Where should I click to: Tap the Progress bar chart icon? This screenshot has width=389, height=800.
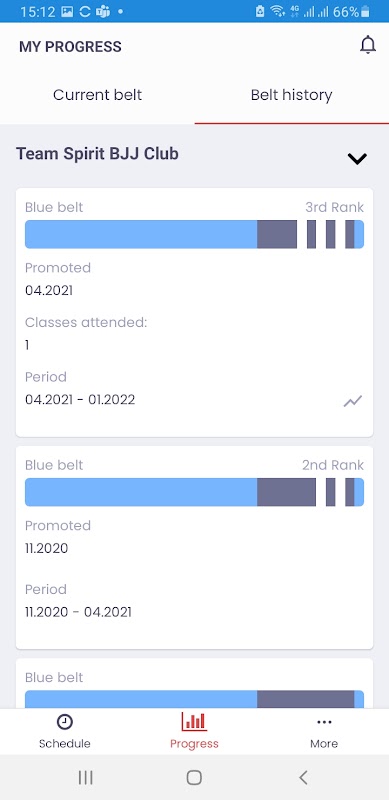pos(194,721)
